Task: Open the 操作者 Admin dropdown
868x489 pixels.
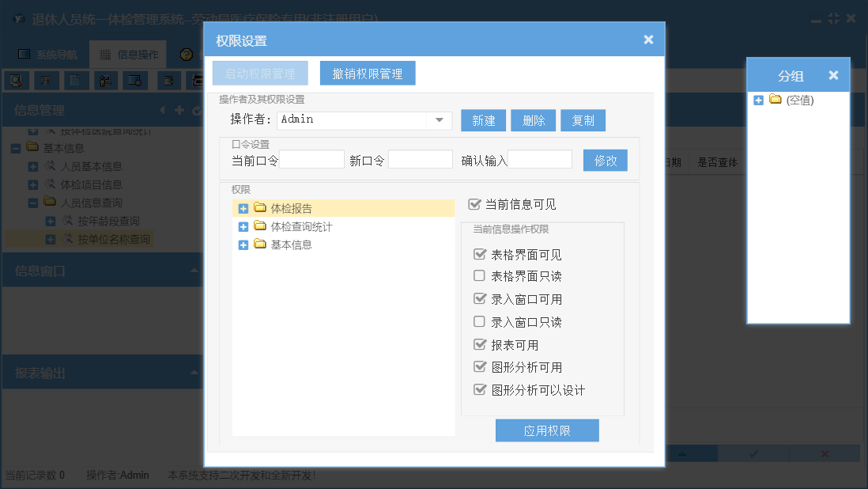Action: click(x=439, y=120)
